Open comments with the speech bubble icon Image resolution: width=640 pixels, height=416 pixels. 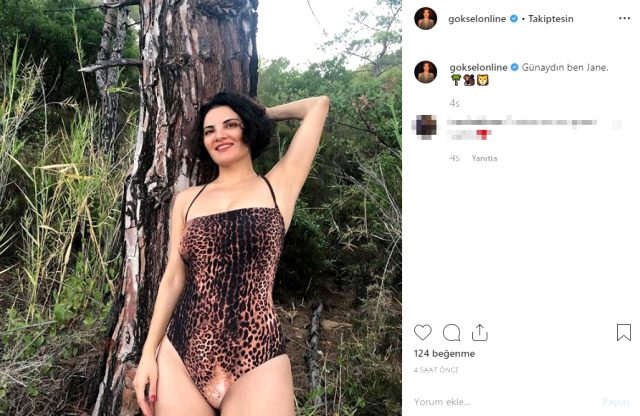point(451,333)
